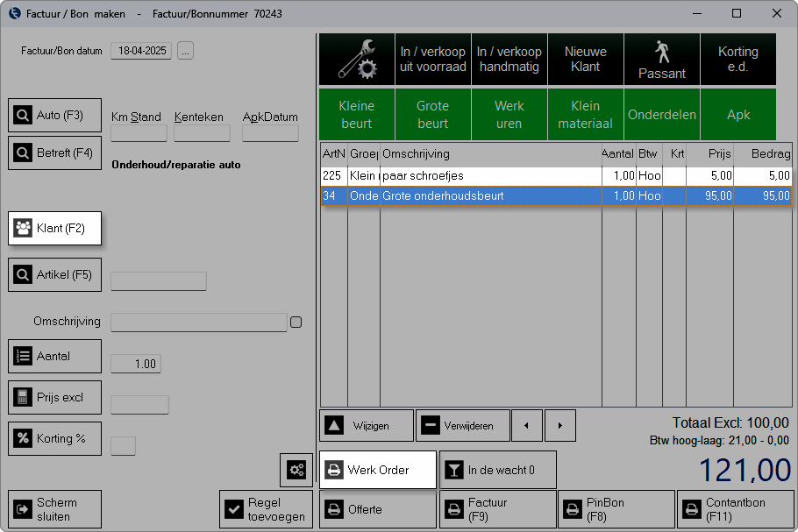Click the list icon on Aantal button

(x=23, y=356)
